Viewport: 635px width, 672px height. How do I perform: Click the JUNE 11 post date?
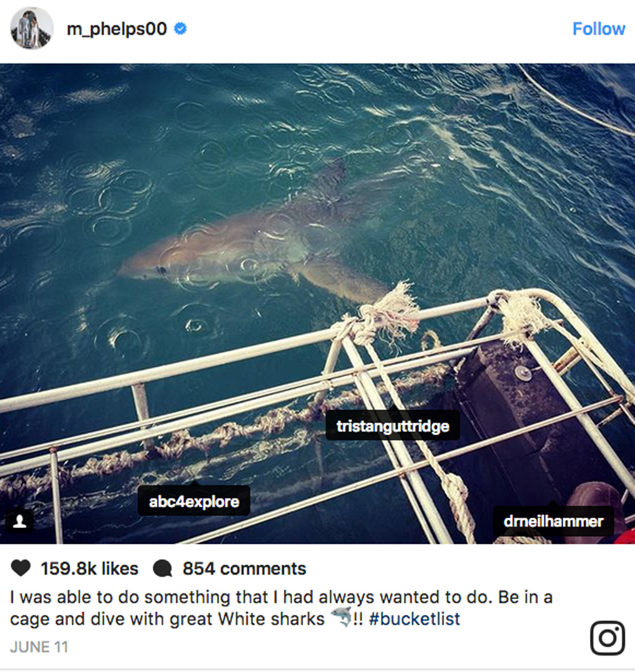(x=39, y=647)
